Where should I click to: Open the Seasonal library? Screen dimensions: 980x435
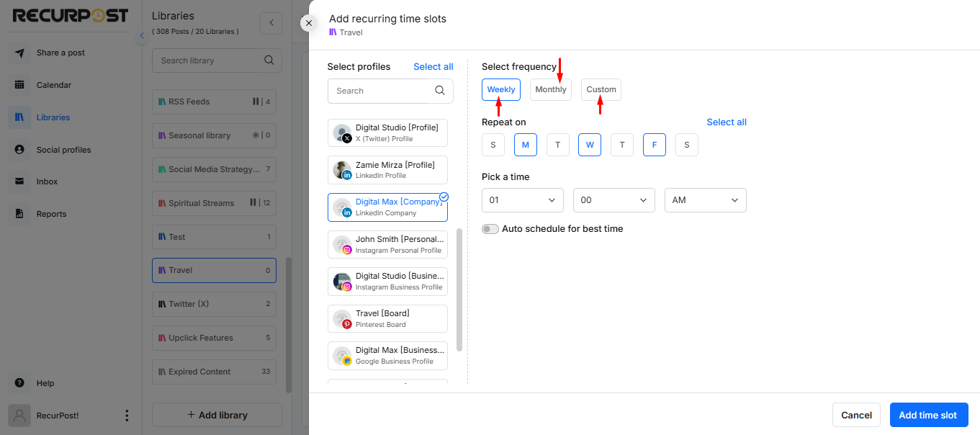tap(214, 135)
